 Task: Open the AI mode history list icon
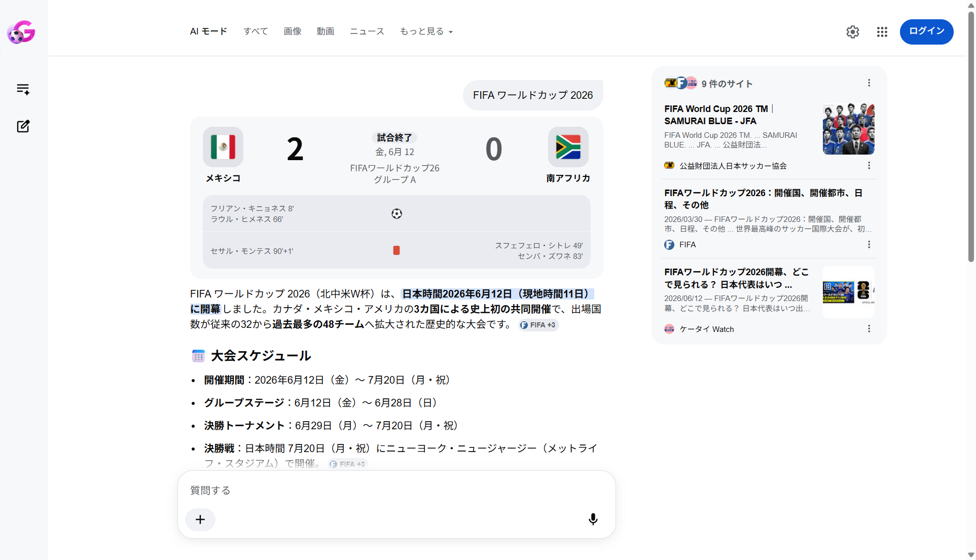(x=23, y=89)
